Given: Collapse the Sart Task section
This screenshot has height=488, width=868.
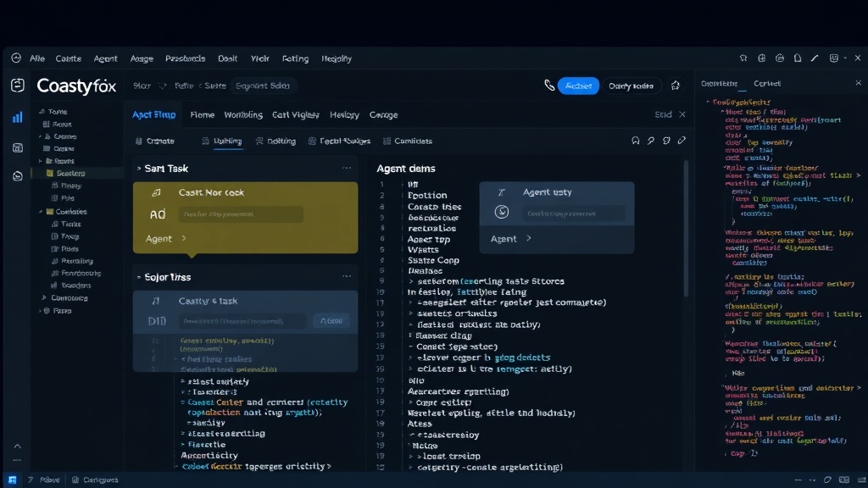Looking at the screenshot, I should tap(139, 169).
